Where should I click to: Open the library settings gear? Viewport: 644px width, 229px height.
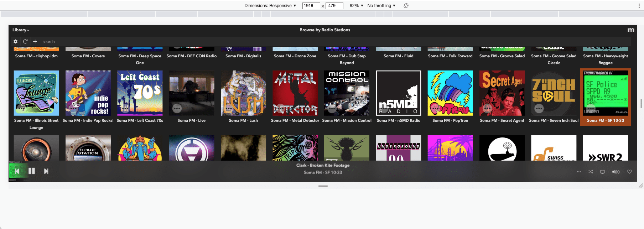coord(15,42)
